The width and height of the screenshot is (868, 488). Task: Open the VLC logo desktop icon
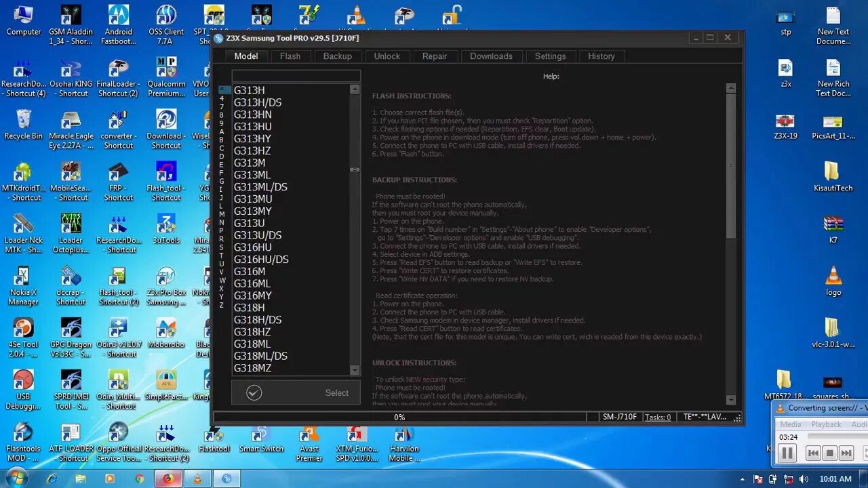(833, 281)
